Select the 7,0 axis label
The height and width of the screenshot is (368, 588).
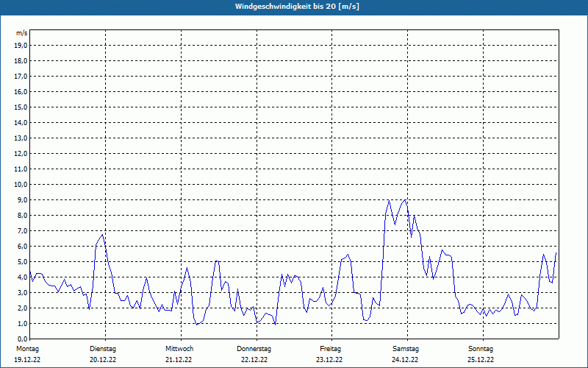22,230
